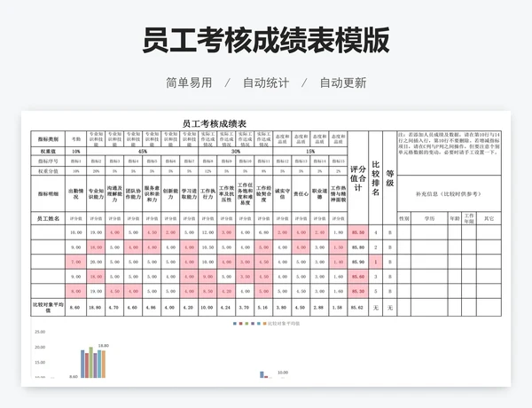Click the '沟通及理解能力' indicator detail cell

[114, 194]
